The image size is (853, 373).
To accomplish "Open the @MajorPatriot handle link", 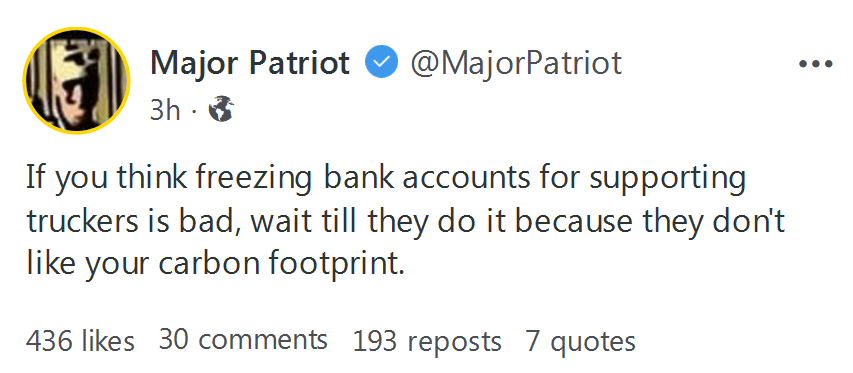I will click(516, 63).
